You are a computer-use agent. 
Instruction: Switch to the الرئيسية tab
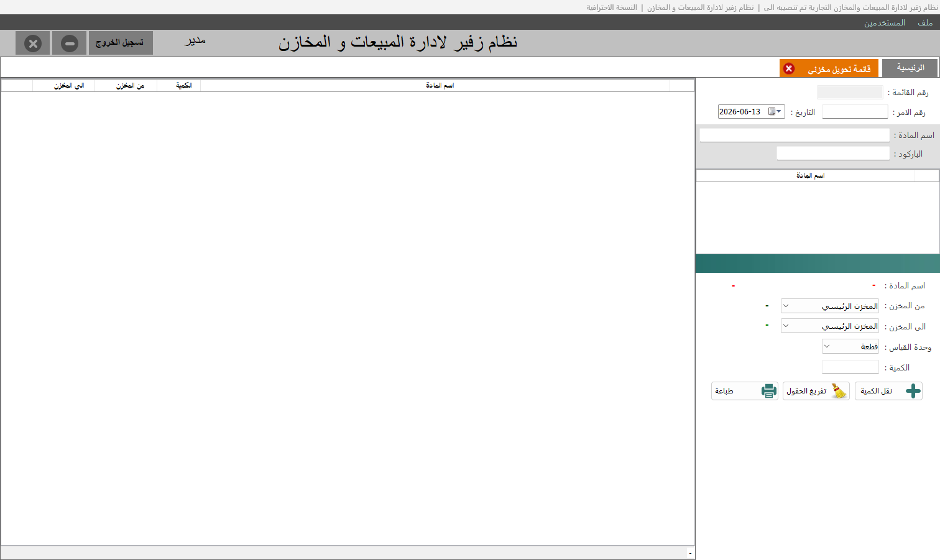tap(910, 68)
